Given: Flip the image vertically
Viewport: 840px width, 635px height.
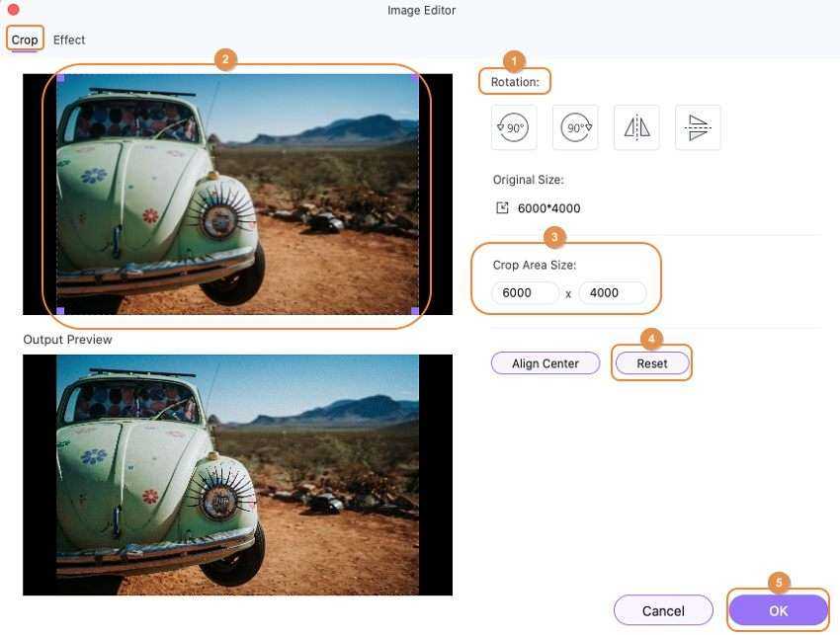Looking at the screenshot, I should pyautogui.click(x=698, y=128).
